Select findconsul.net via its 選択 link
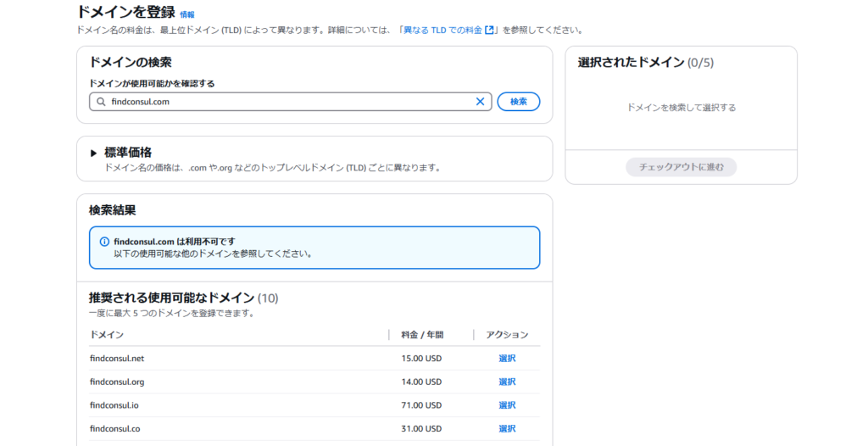The width and height of the screenshot is (868, 446). tap(507, 359)
